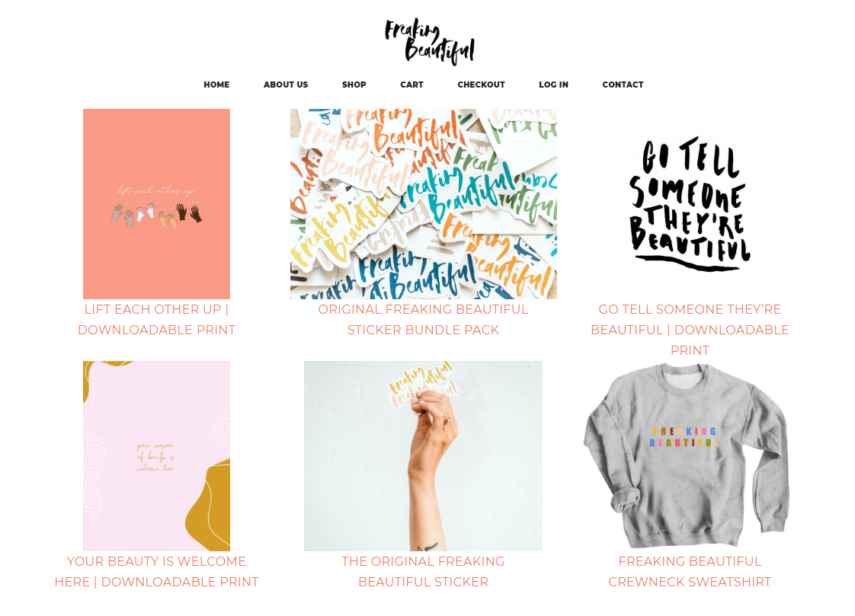Click The Original Freaking Beautiful Sticker title
Viewport: 855px width, 616px height.
click(423, 572)
